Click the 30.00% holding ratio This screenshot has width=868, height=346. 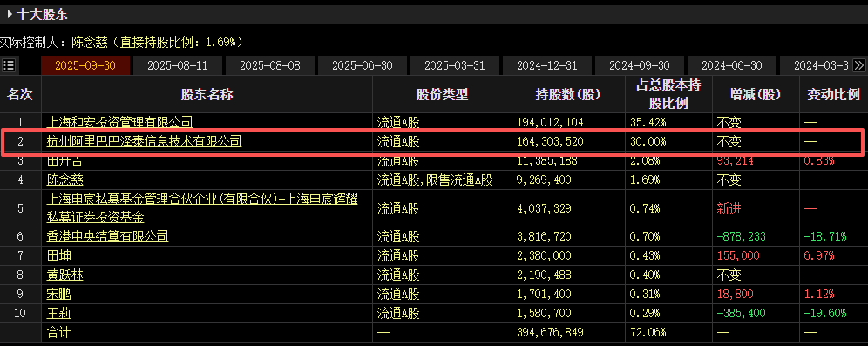coord(648,142)
